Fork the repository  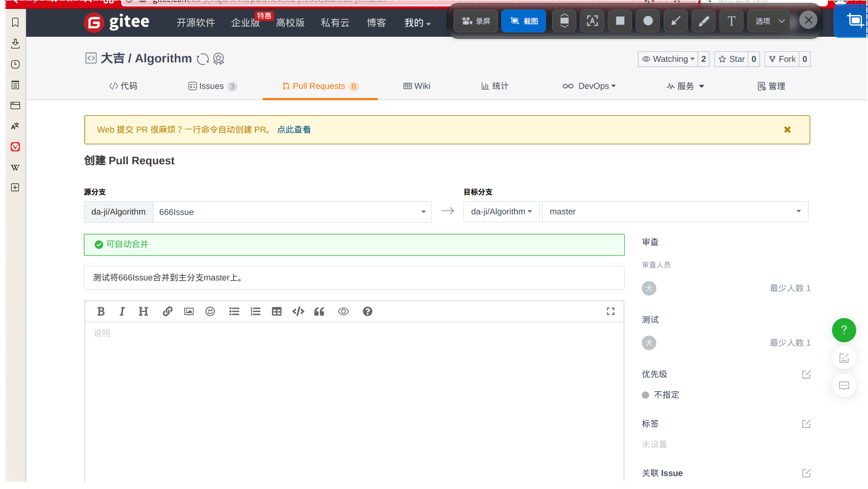(x=782, y=59)
